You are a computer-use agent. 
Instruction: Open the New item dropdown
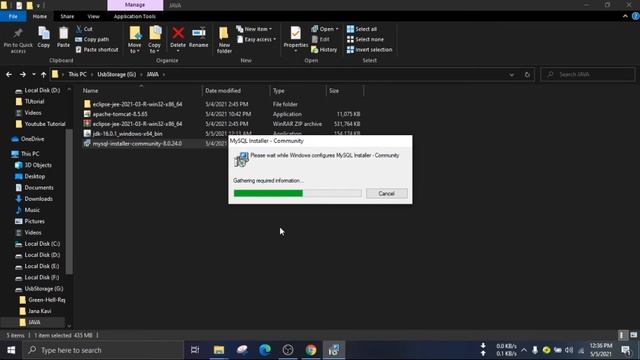pos(254,29)
